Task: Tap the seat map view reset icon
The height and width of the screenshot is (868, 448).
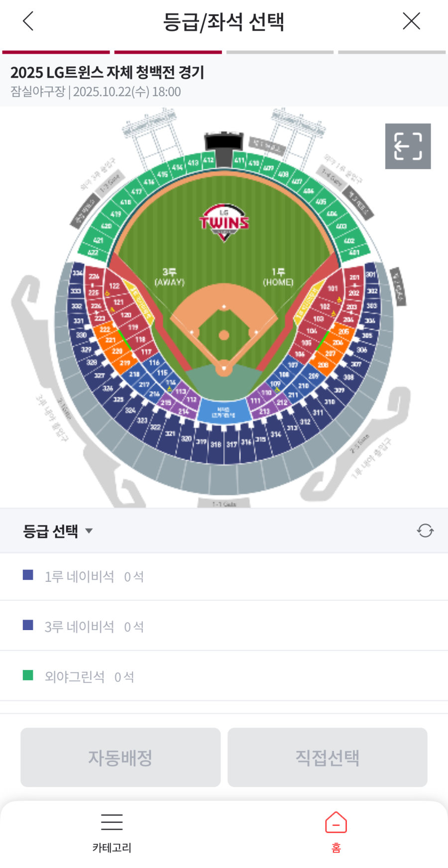Action: pos(408,146)
